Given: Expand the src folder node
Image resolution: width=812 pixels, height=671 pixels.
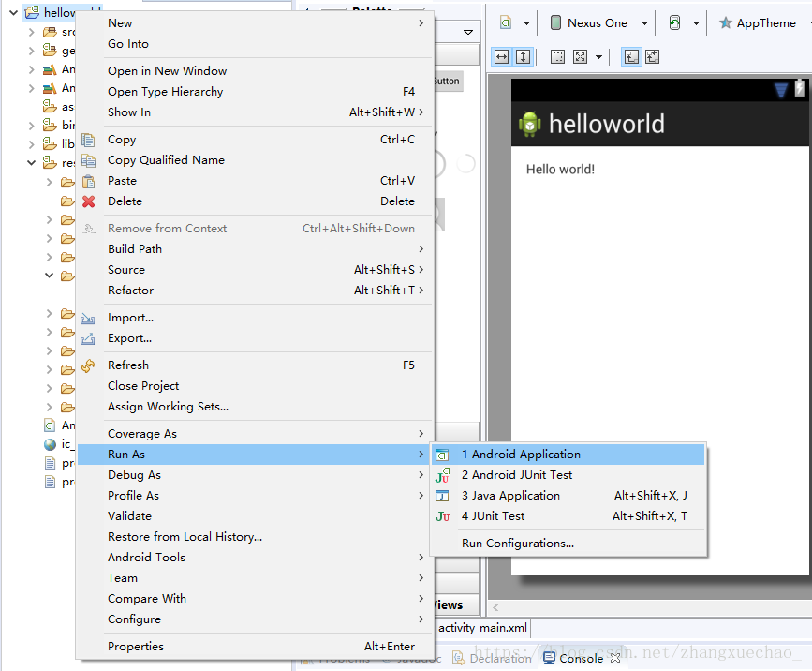Looking at the screenshot, I should (32, 32).
